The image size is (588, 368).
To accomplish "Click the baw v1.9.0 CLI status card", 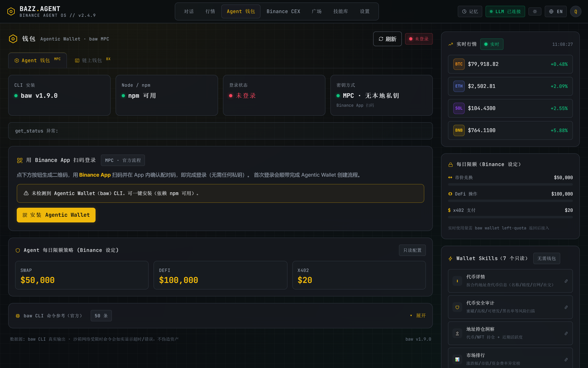I will (x=59, y=95).
